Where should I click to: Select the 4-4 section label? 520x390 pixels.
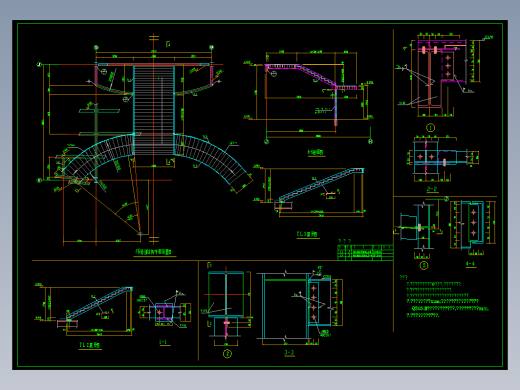(470, 264)
